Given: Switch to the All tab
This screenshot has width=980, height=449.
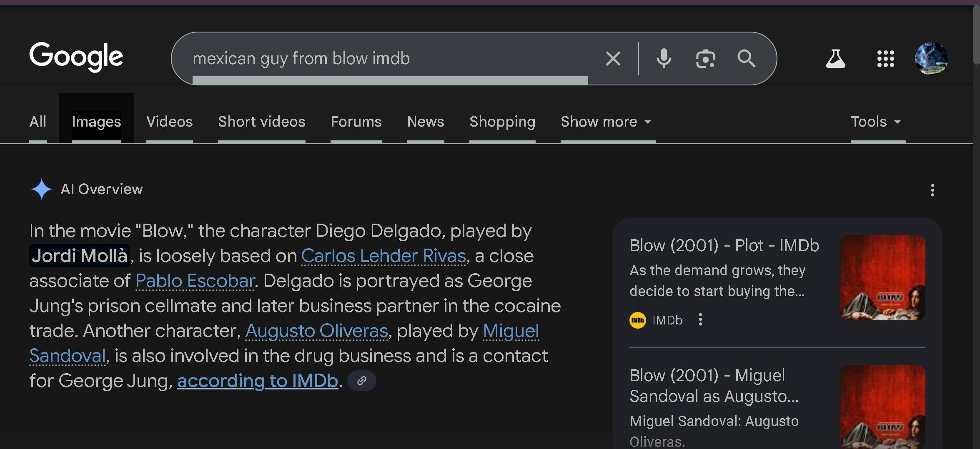Looking at the screenshot, I should tap(38, 122).
